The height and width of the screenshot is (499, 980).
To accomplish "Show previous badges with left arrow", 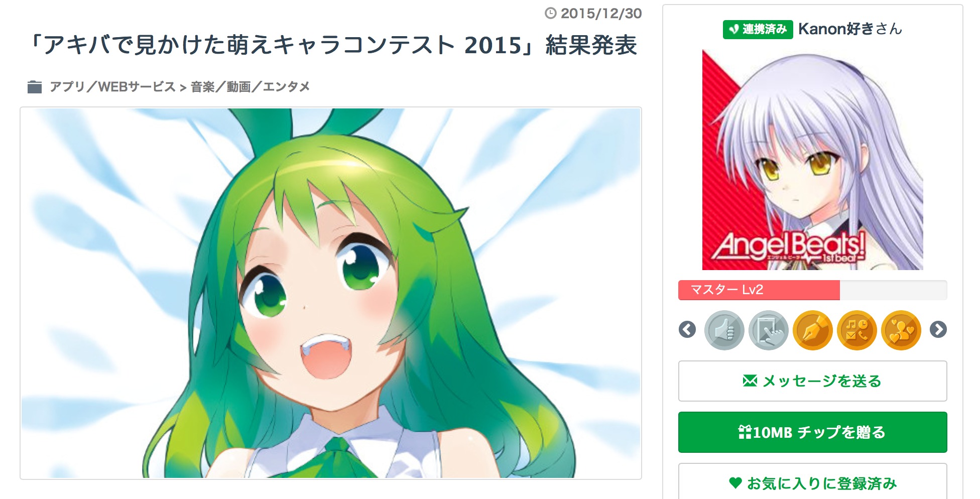I will pyautogui.click(x=687, y=330).
